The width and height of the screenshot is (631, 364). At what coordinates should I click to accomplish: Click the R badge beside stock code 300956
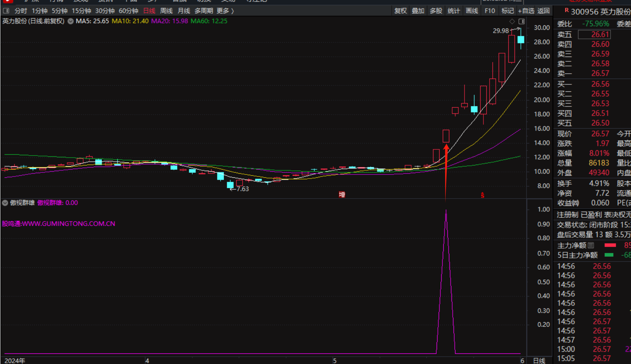point(567,10)
